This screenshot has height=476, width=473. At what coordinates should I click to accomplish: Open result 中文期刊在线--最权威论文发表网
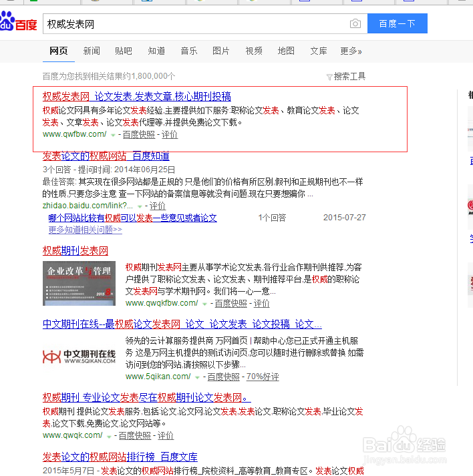click(182, 324)
